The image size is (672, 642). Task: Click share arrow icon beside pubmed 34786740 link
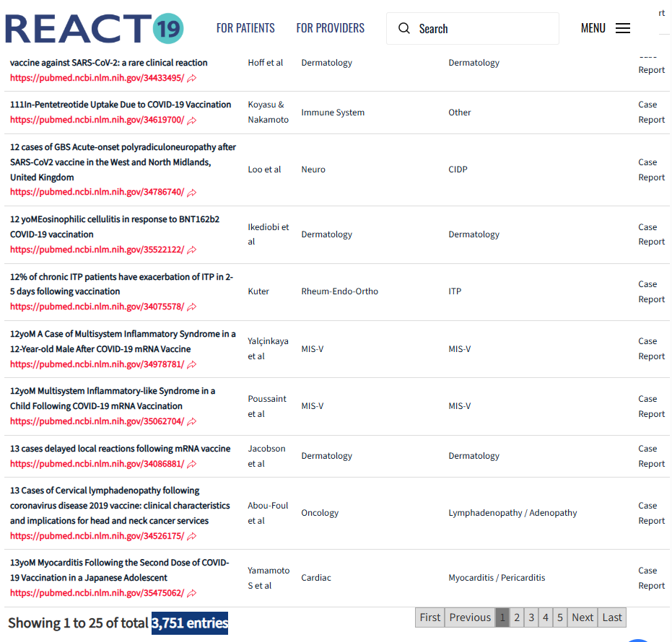coord(192,193)
